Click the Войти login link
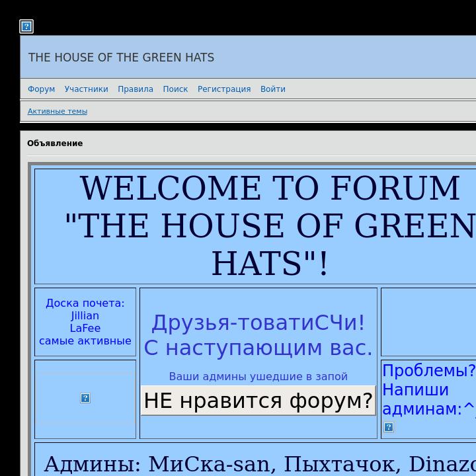Screen dimensions: 476x476 click(273, 89)
